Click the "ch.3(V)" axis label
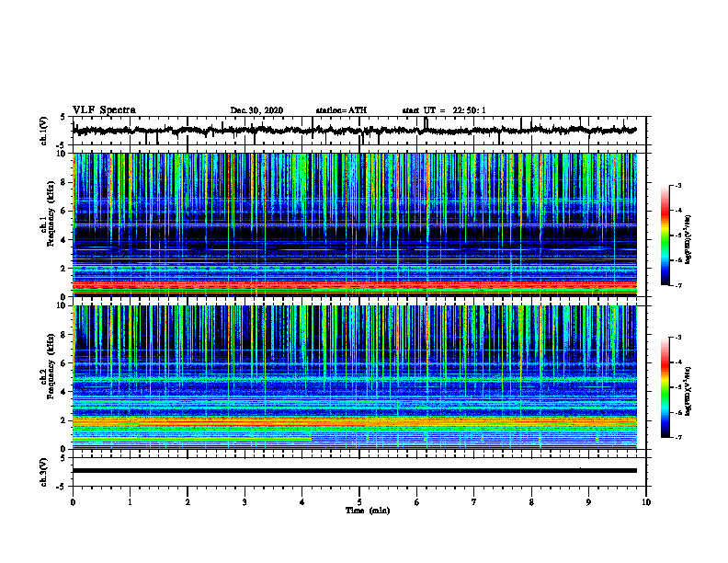Viewport: 728px width, 563px height. [x=43, y=472]
